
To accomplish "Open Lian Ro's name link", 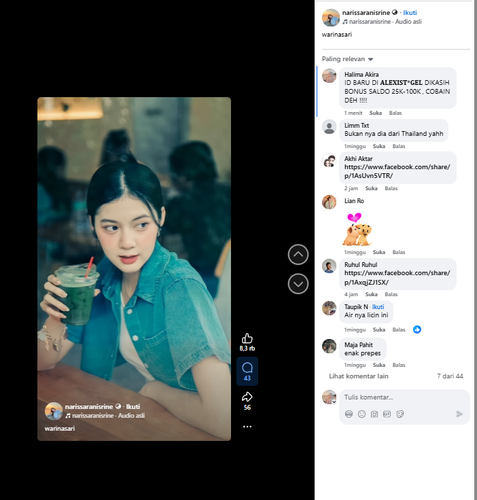I will [354, 201].
